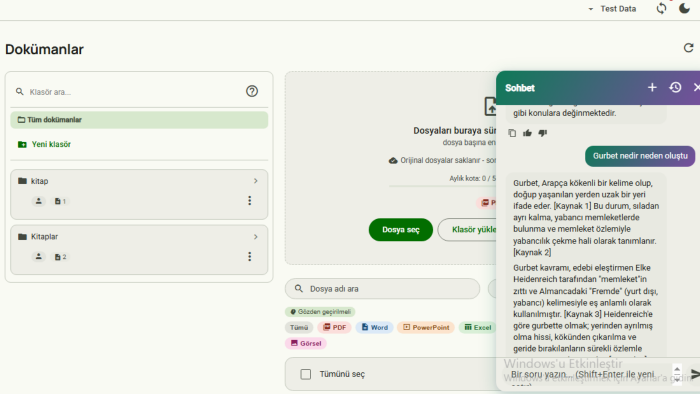Check the Tümünü seç checkbox

[306, 374]
